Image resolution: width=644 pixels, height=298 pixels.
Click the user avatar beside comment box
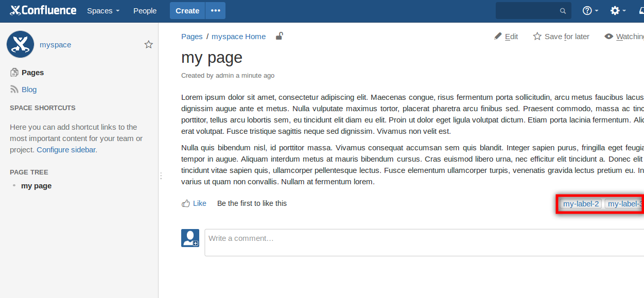point(190,238)
